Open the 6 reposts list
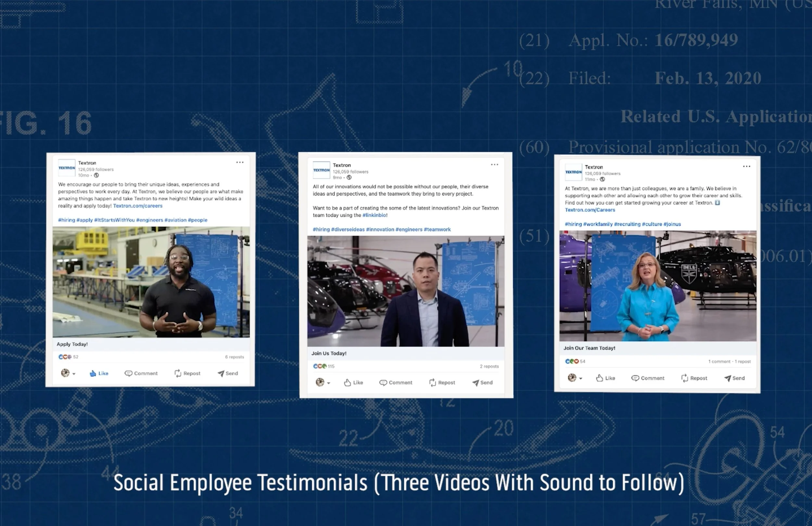 tap(235, 357)
